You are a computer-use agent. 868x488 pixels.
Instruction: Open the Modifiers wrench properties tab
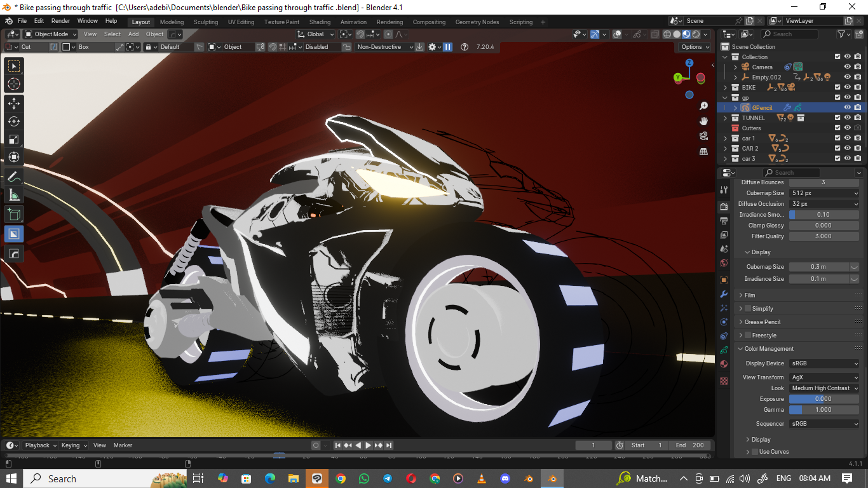(x=724, y=294)
